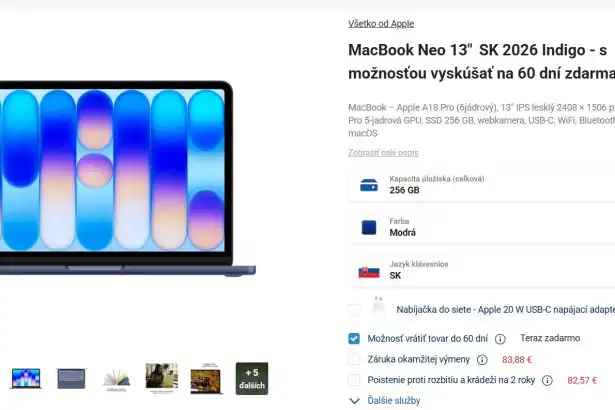Click Zobraziť celý popis link
615x410 pixels.
383,153
